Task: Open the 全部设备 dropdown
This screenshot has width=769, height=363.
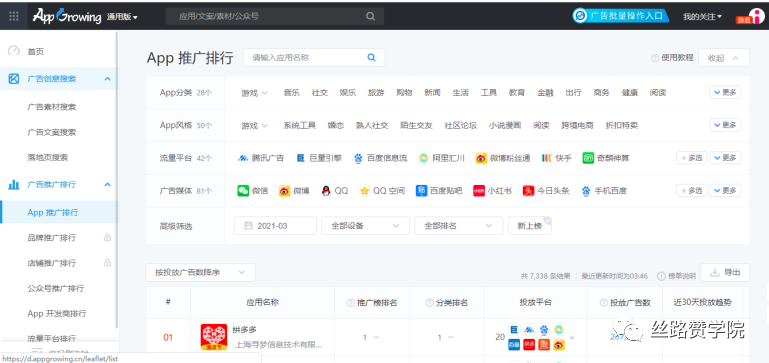Action: 365,226
